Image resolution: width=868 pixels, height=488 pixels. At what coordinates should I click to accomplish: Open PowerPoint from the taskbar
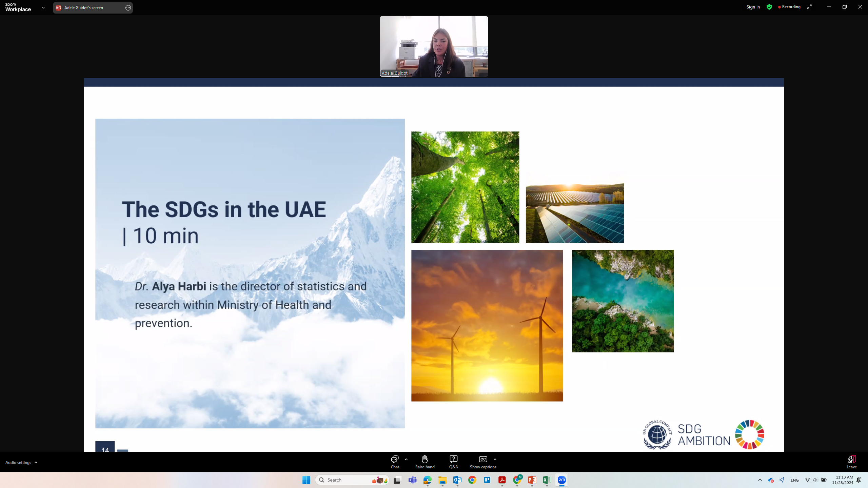coord(532,480)
